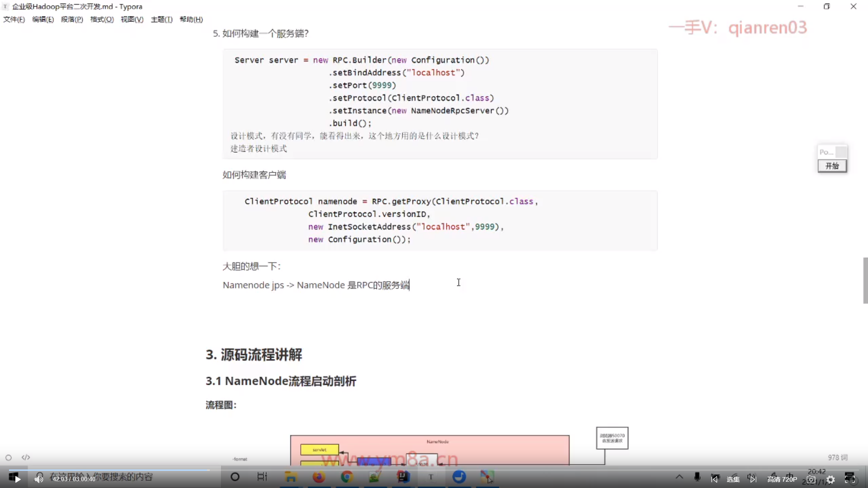Open Typora icon on the taskbar
Image resolution: width=868 pixels, height=488 pixels.
(431, 477)
